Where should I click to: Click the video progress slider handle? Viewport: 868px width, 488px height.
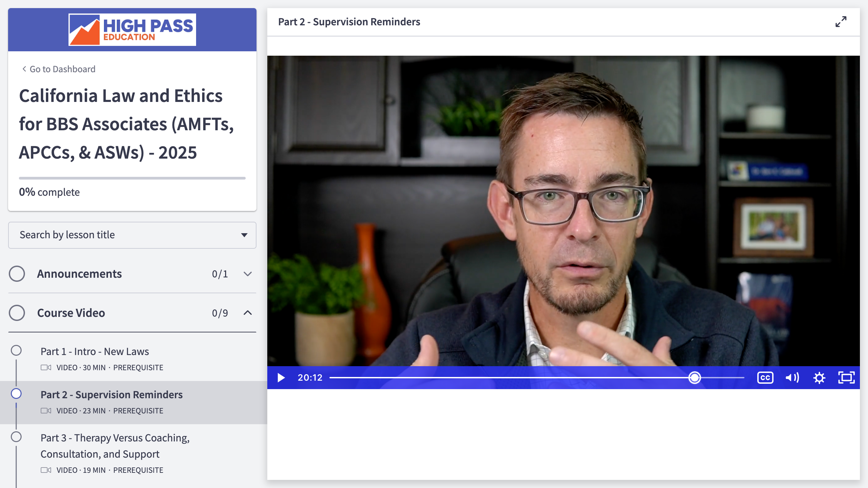point(695,378)
